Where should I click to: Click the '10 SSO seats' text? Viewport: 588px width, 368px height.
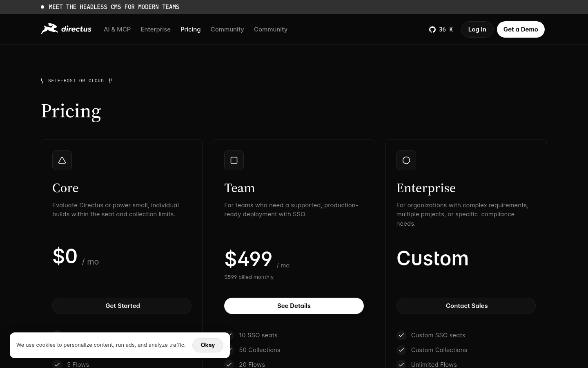click(x=258, y=335)
